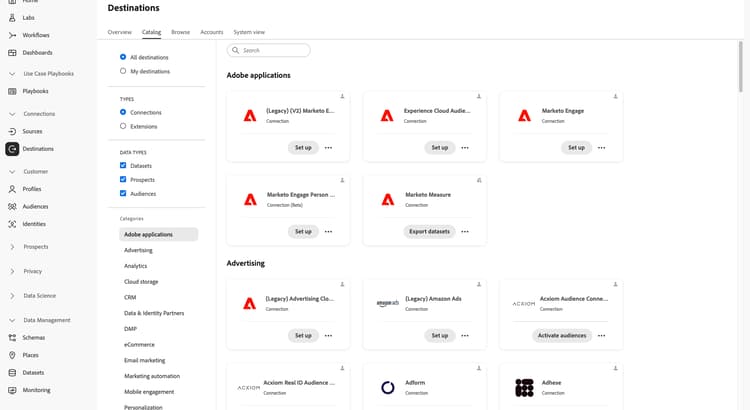
Task: Uncheck the Prospects data type checkbox
Action: coord(123,179)
